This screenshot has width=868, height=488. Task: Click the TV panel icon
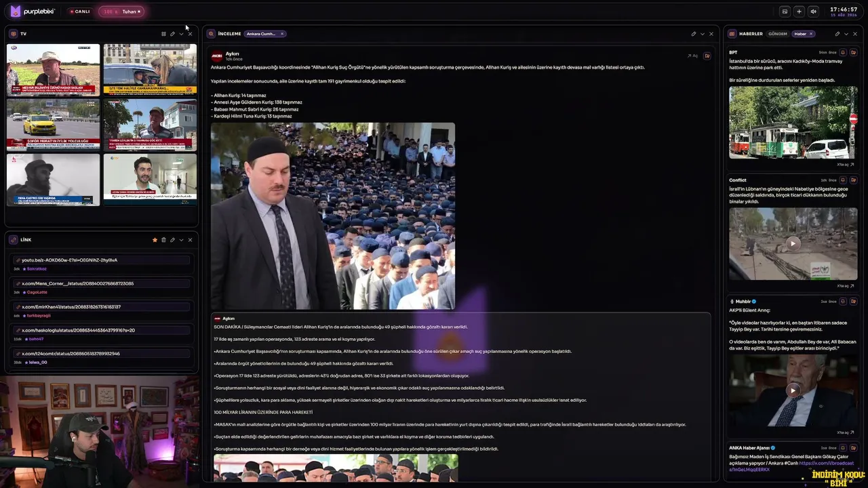click(14, 34)
